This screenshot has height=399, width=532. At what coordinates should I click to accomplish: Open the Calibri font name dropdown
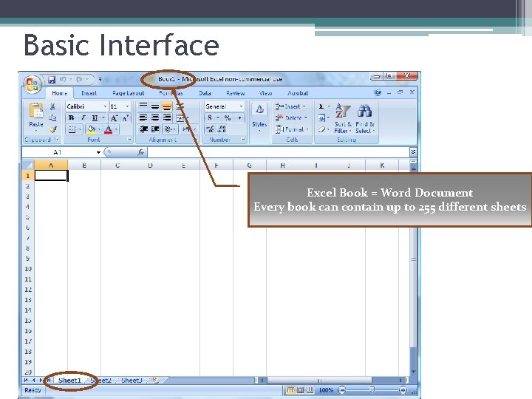tap(105, 106)
